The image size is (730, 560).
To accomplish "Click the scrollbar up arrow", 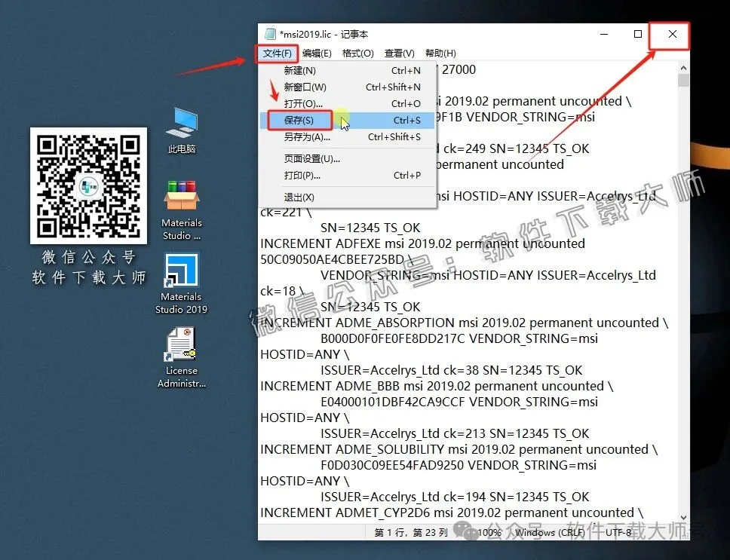I will coord(683,67).
